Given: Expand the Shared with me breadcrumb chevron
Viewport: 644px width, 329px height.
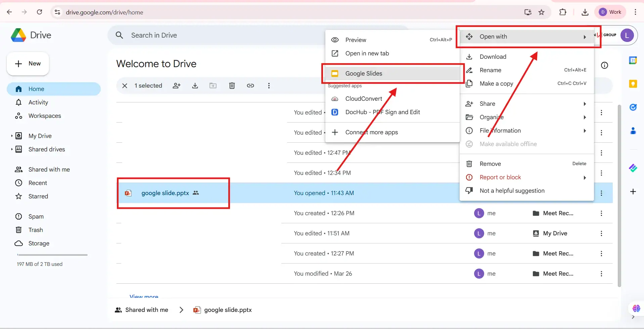Looking at the screenshot, I should tap(181, 310).
